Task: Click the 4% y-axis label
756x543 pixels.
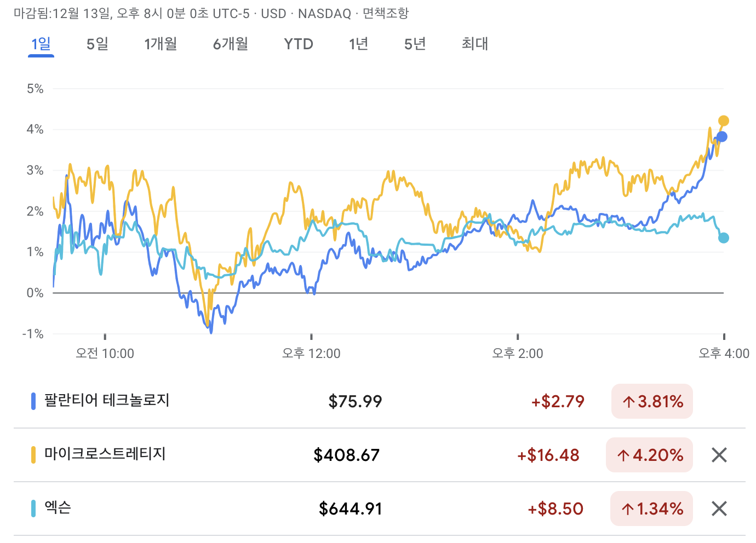Action: [x=35, y=129]
